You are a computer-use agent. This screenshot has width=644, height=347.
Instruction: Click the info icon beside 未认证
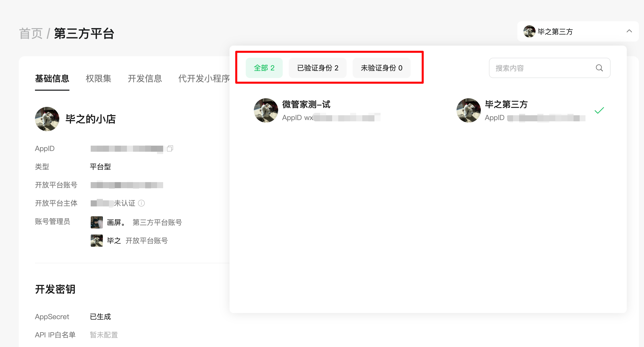coord(141,203)
